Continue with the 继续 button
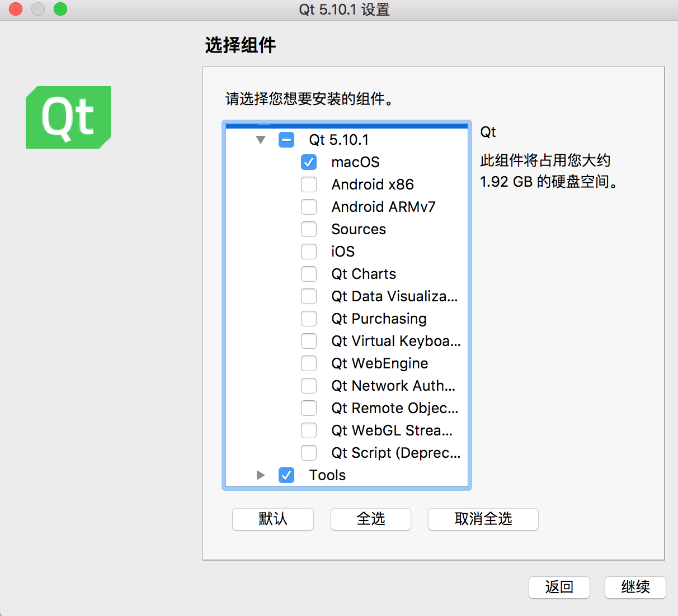This screenshot has width=678, height=616. click(635, 587)
